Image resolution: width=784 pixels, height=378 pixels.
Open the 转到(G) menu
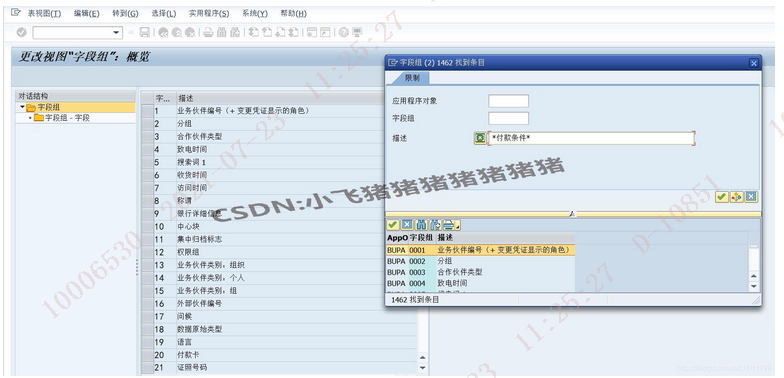coord(125,14)
